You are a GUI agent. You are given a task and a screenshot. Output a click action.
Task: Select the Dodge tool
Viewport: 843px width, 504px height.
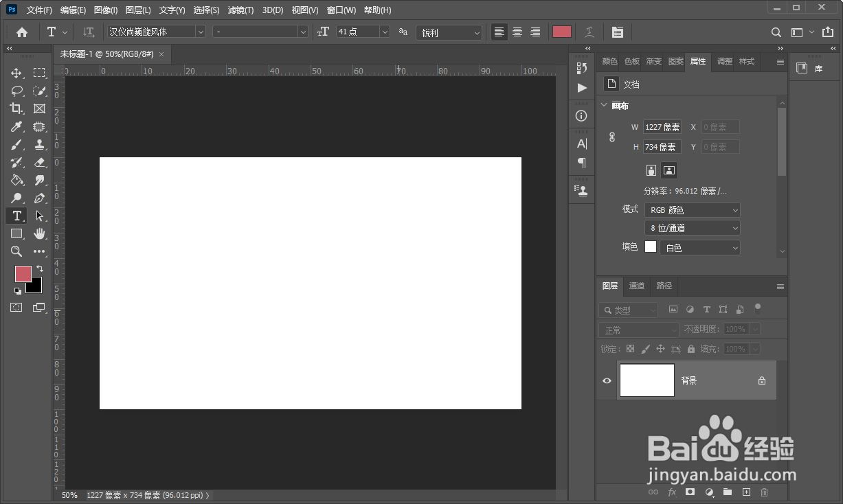(x=16, y=198)
